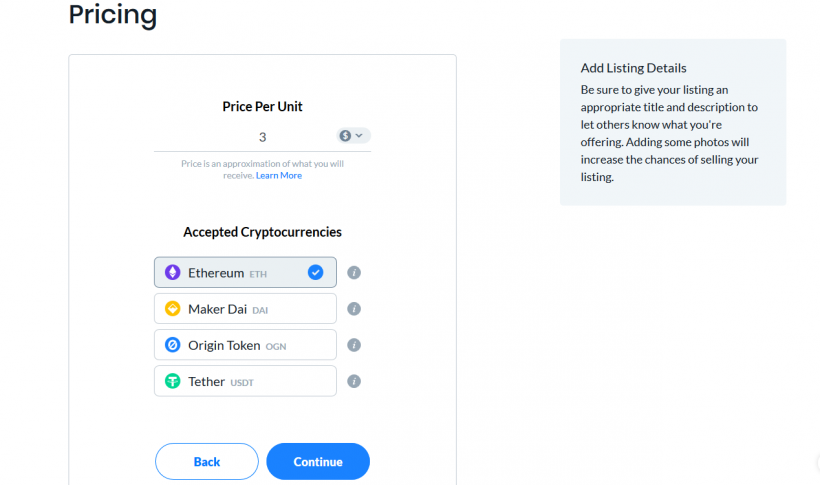Image resolution: width=820 pixels, height=485 pixels.
Task: Show info for Origin Token
Action: pos(354,345)
